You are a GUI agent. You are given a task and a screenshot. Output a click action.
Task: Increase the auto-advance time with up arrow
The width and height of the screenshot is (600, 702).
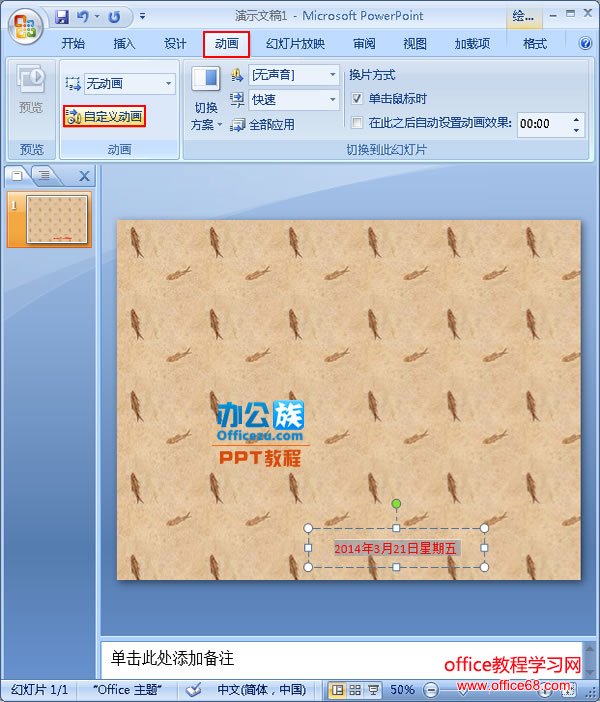pyautogui.click(x=576, y=119)
